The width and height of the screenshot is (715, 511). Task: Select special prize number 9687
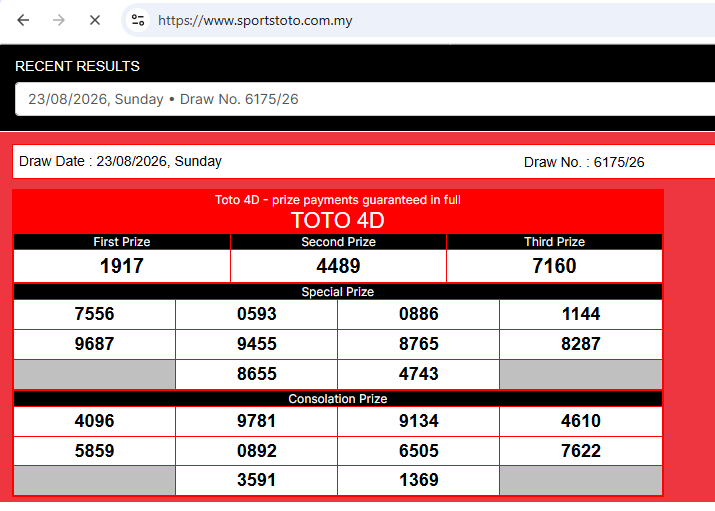[94, 344]
